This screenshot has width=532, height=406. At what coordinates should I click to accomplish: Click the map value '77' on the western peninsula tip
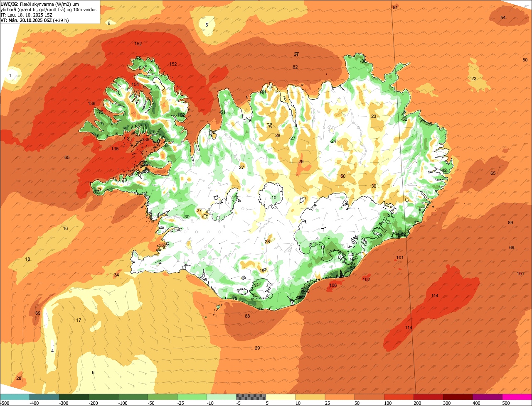click(96, 192)
